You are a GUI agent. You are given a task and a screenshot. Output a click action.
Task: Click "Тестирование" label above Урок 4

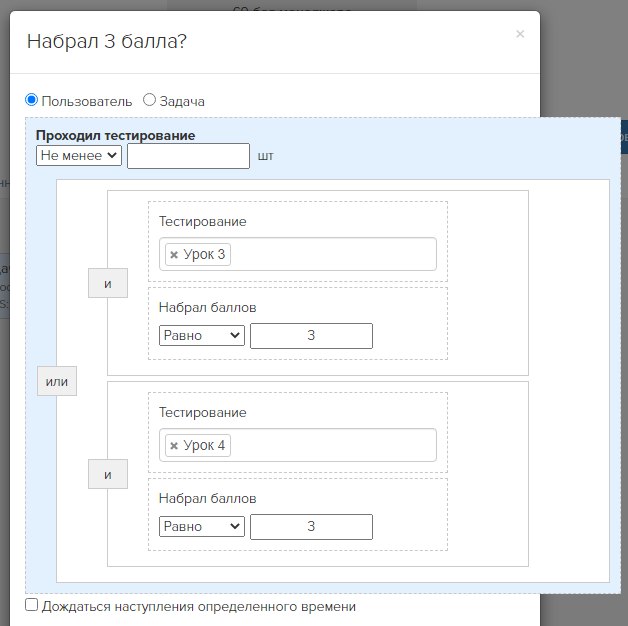click(x=203, y=413)
